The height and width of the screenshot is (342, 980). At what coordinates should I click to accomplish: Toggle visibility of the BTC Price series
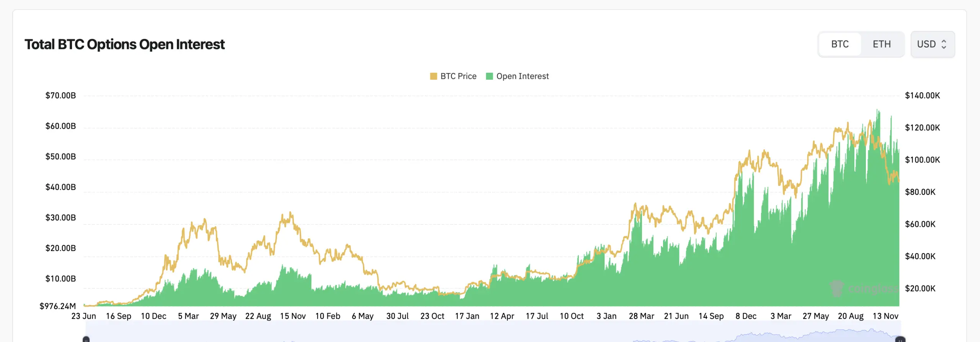454,76
